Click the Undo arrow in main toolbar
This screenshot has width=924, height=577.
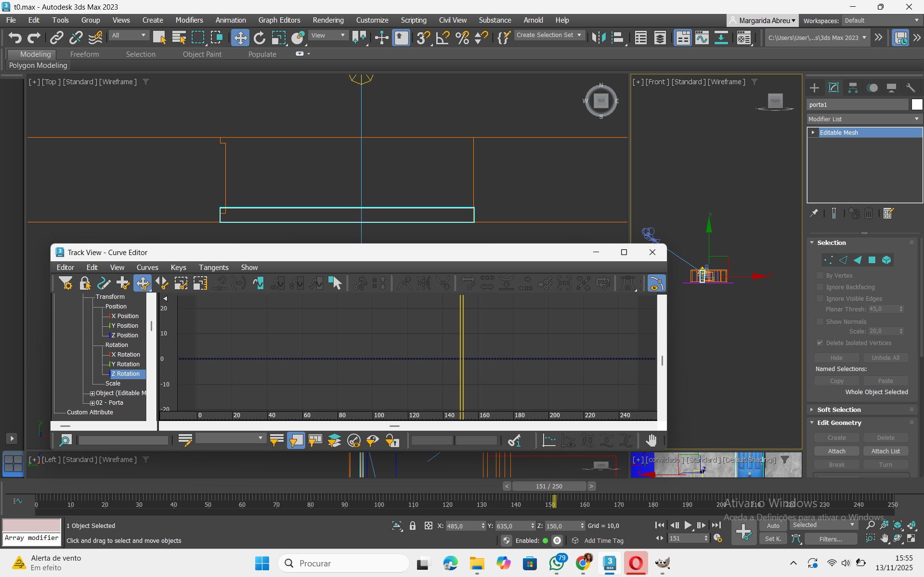pyautogui.click(x=14, y=38)
